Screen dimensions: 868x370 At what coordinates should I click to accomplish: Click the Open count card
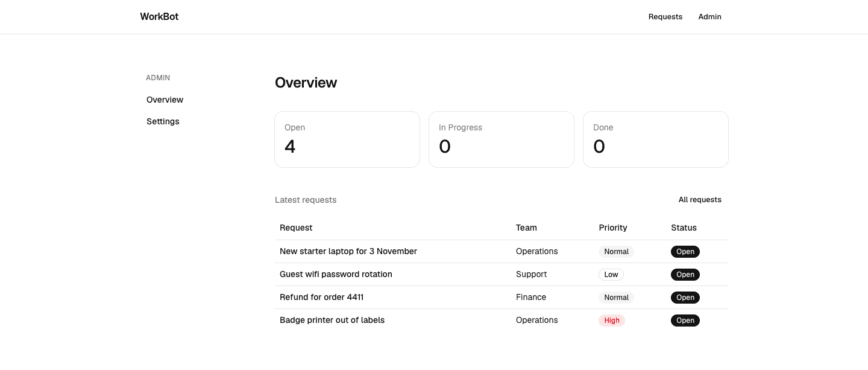pos(347,139)
